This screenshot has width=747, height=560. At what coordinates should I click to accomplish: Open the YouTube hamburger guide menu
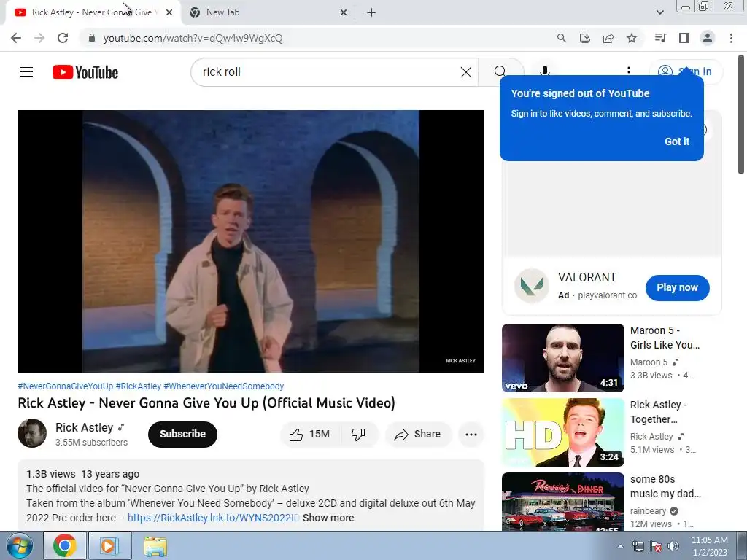click(x=26, y=72)
